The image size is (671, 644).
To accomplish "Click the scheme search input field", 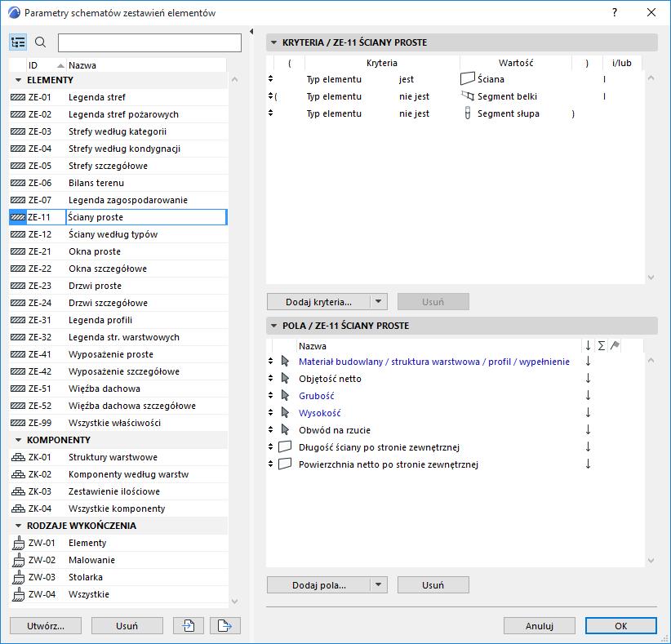I will pos(149,42).
